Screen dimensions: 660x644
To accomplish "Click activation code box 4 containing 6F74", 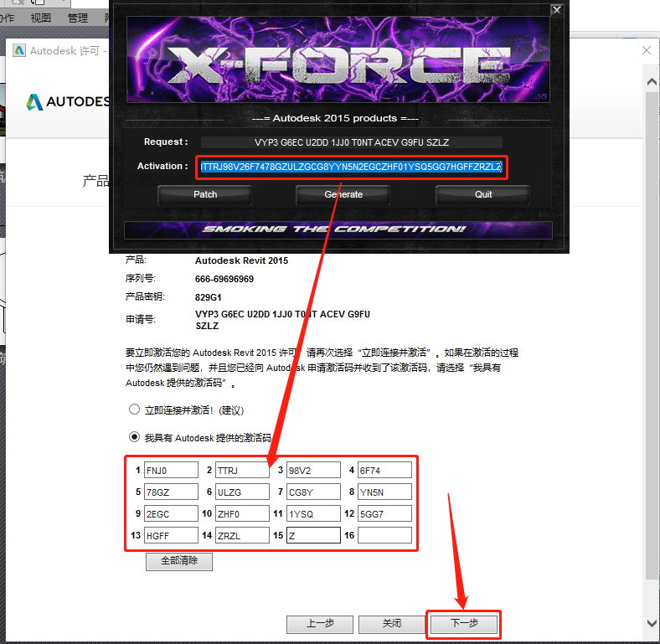I will coord(384,470).
